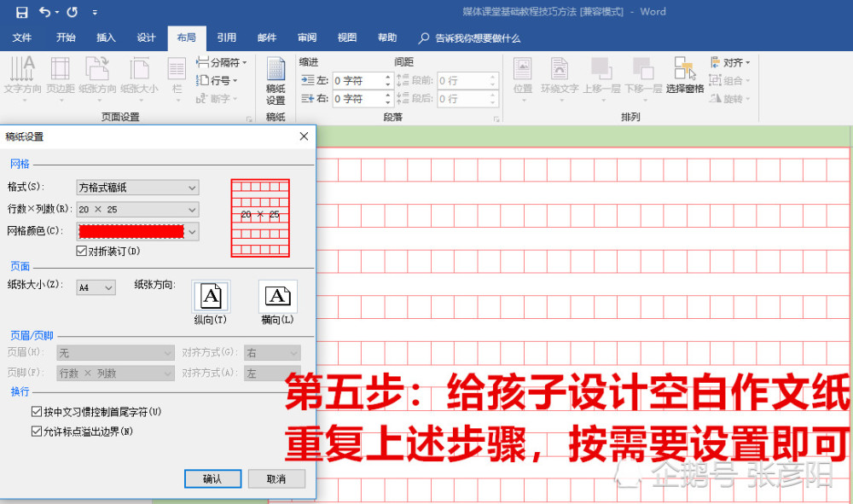
Task: Open the 断字 (Hyphenation) dropdown
Action: point(217,99)
